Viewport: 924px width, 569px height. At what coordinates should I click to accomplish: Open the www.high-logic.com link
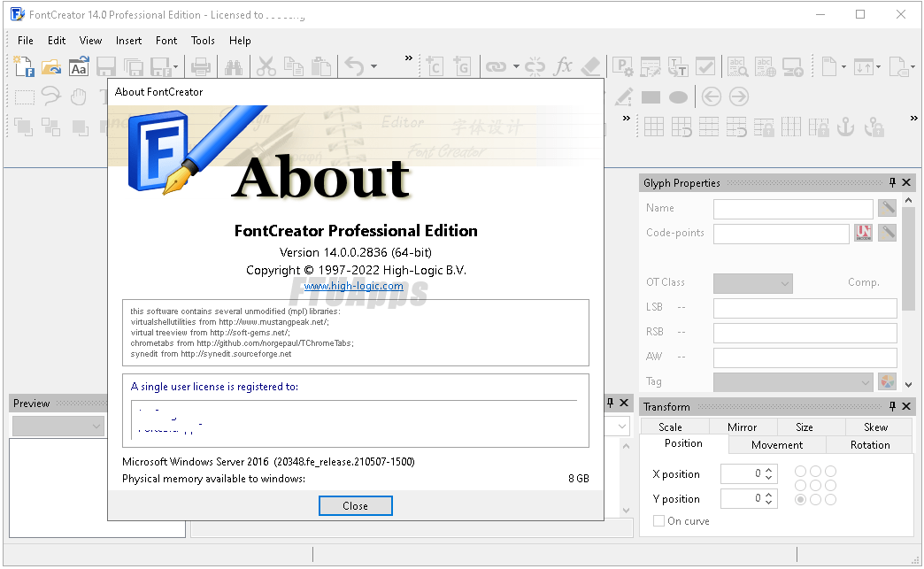click(x=354, y=286)
